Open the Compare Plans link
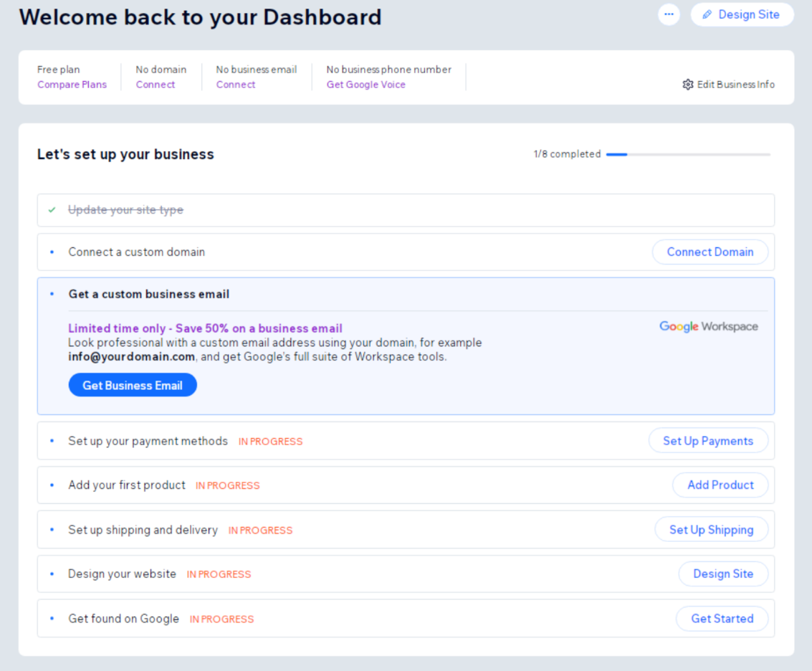The width and height of the screenshot is (812, 671). 72,85
